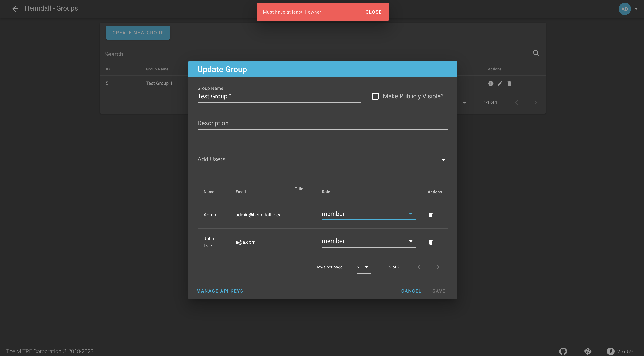Toggle Make Publicly Visible checkbox
The width and height of the screenshot is (644, 356).
tap(375, 96)
